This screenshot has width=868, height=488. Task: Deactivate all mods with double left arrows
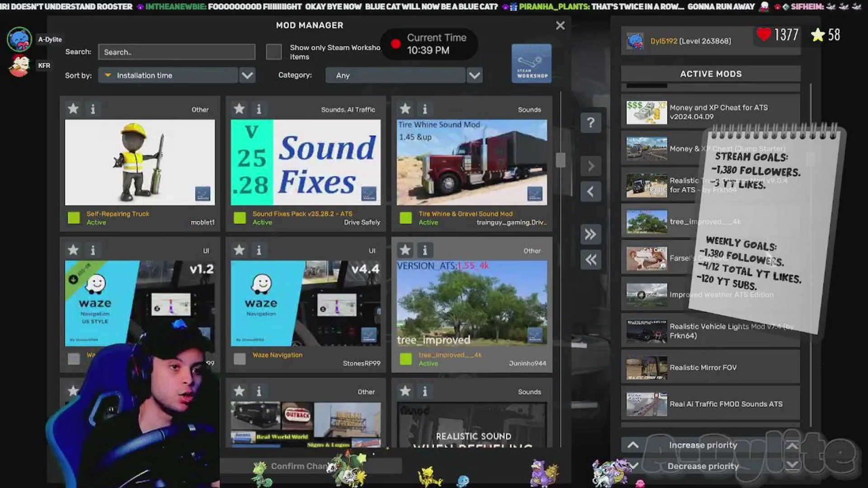click(x=590, y=260)
